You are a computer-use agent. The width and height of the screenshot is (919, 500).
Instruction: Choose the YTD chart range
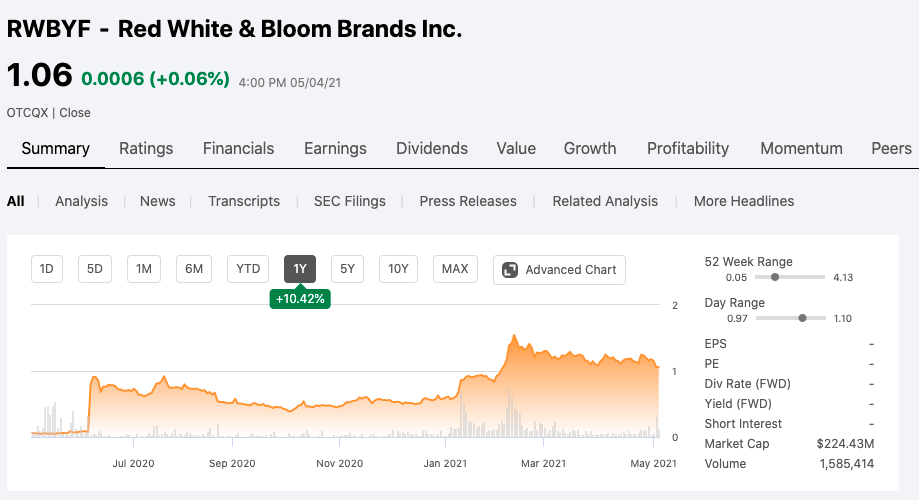tap(248, 269)
